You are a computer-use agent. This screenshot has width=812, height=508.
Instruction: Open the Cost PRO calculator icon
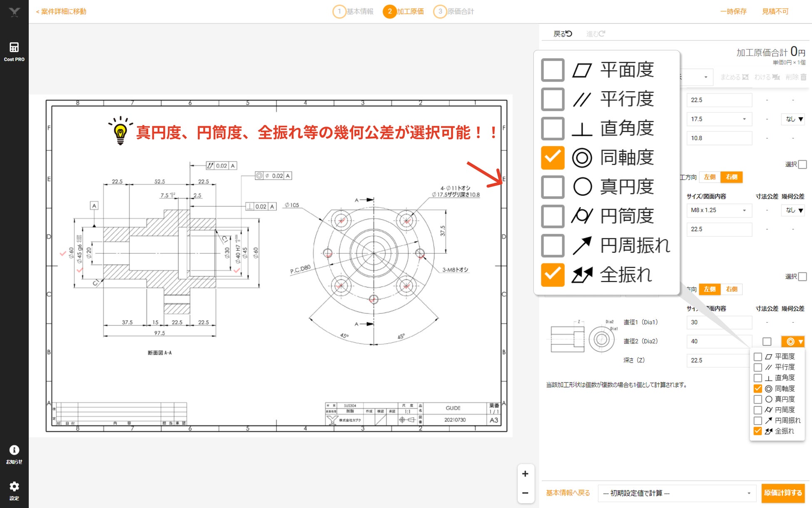14,47
